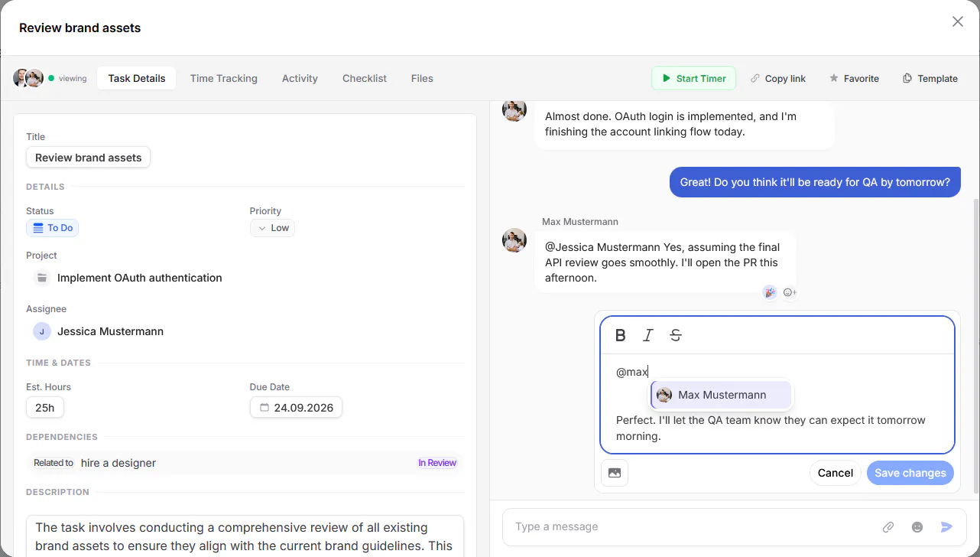Go to the Activity tab
This screenshot has height=557, width=980.
(x=300, y=78)
